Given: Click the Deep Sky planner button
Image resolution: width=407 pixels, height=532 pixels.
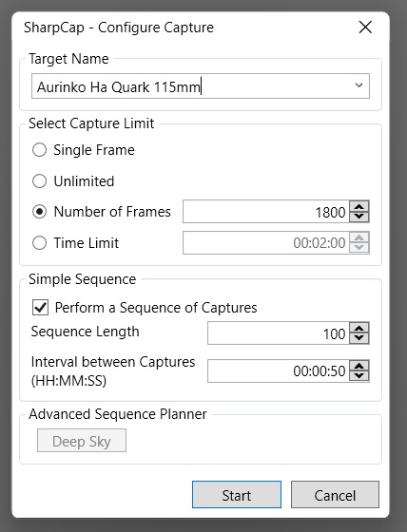Looking at the screenshot, I should pyautogui.click(x=82, y=441).
